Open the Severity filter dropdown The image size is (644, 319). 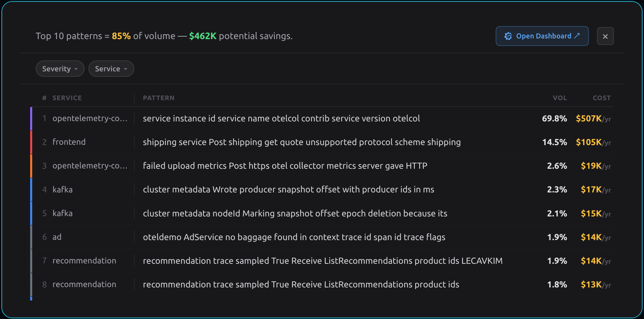tap(60, 69)
